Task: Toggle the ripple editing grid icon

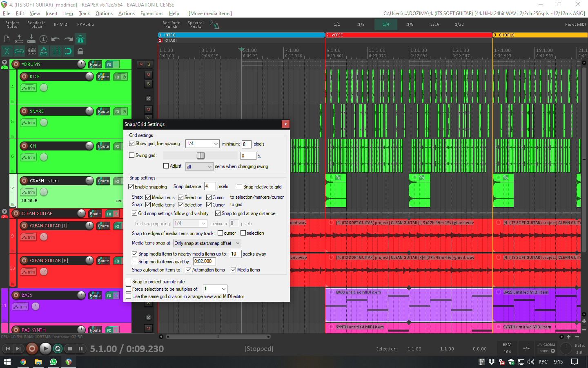Action: pos(31,51)
